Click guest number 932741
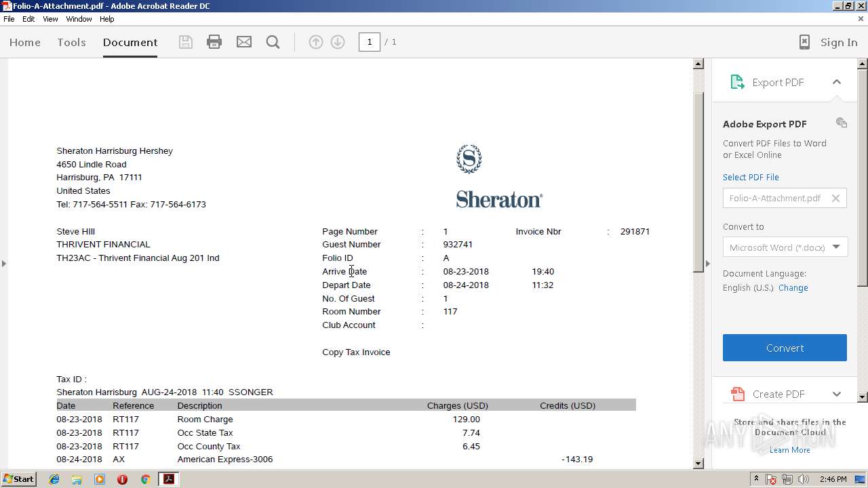The image size is (868, 488). [458, 245]
